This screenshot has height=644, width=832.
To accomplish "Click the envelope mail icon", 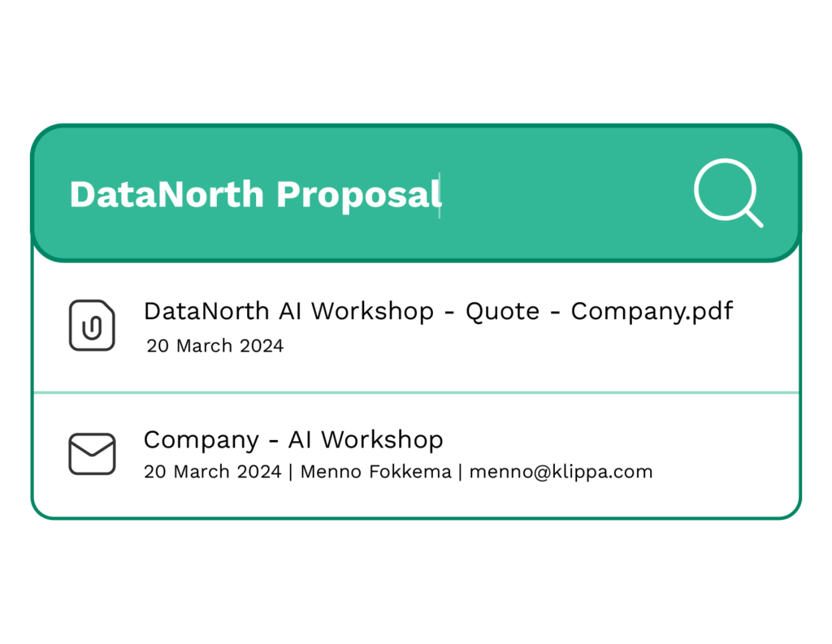I will 92,454.
